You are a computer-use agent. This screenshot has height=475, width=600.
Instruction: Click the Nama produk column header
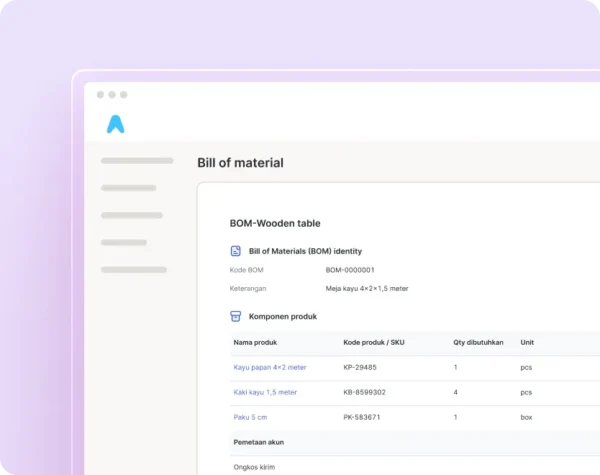255,343
